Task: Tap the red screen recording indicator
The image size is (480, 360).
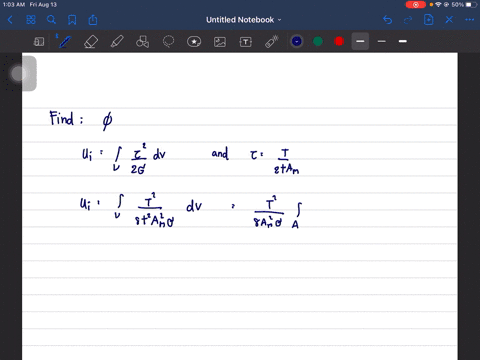Action: pos(415,5)
